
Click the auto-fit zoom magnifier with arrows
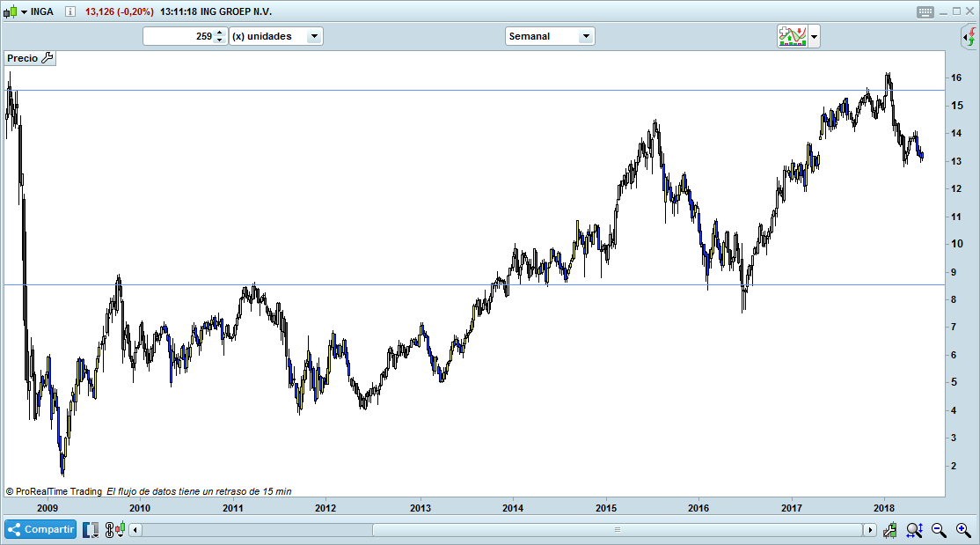tap(915, 530)
